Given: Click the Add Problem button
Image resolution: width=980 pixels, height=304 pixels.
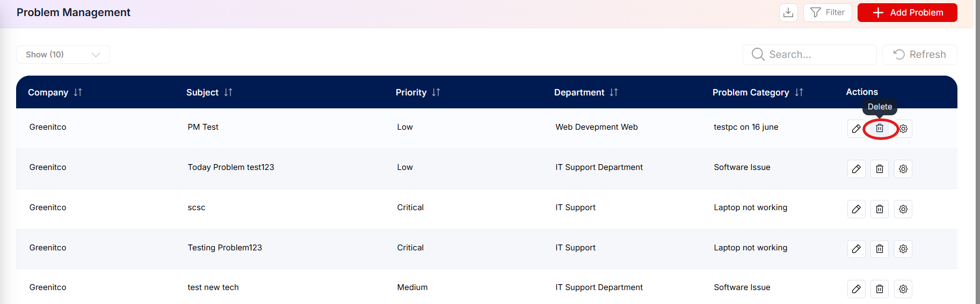Looking at the screenshot, I should point(908,12).
